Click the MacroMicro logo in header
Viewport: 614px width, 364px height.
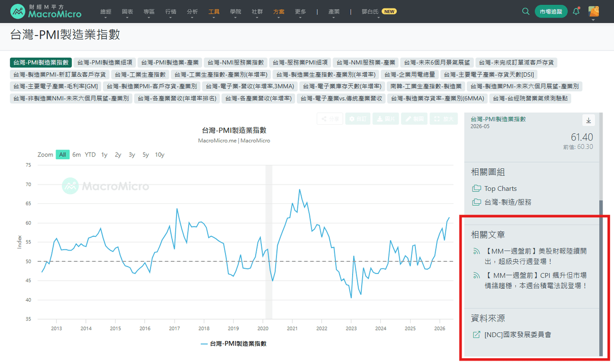46,11
